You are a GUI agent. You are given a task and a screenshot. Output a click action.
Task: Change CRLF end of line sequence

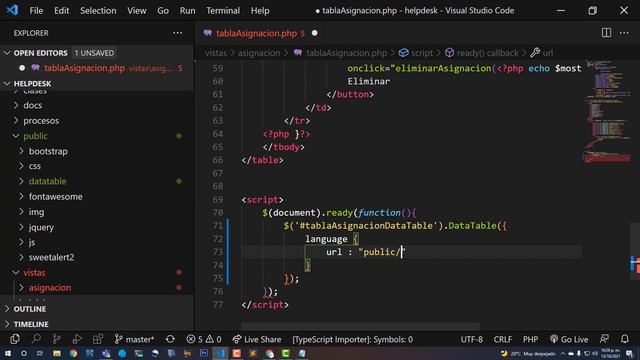pyautogui.click(x=502, y=339)
